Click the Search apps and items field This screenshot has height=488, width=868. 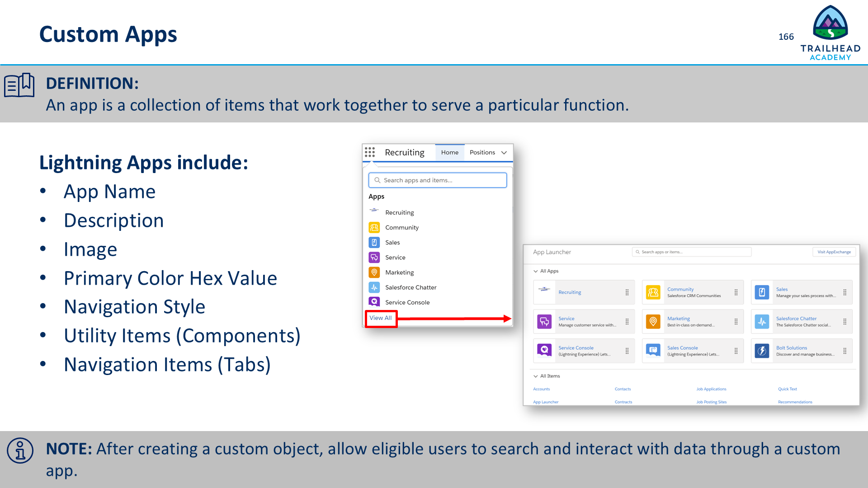(x=438, y=180)
